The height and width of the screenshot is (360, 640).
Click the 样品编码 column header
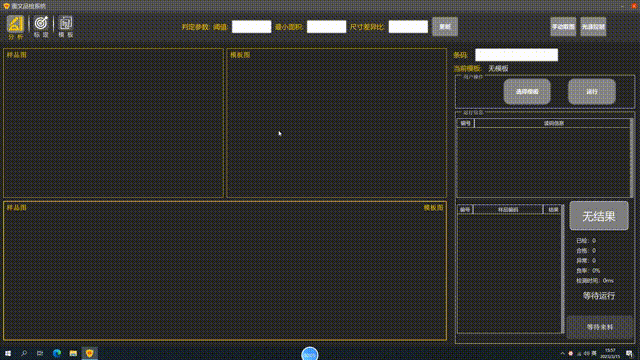point(508,209)
